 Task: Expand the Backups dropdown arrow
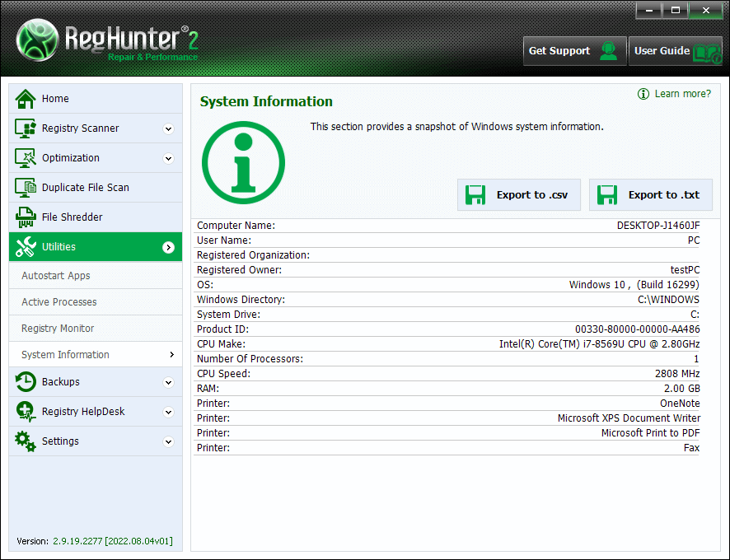168,382
